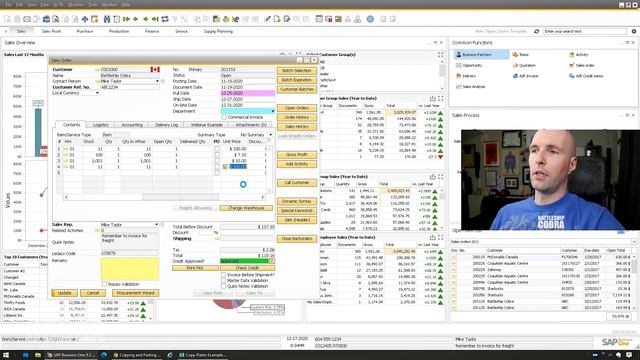Click the enter search text box
This screenshot has width=640, height=360.
585,31
